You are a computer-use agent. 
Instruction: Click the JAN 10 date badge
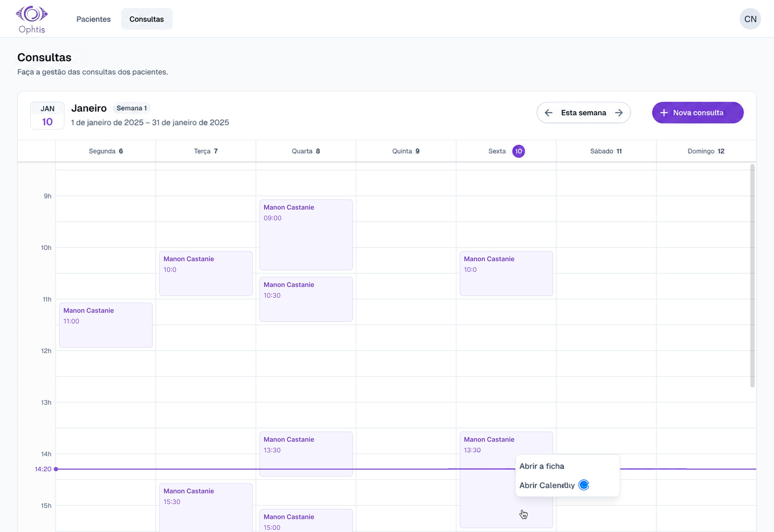47,115
